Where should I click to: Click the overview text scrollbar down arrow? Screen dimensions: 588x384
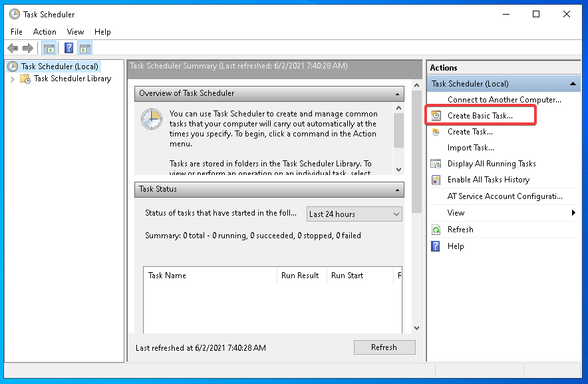click(x=398, y=170)
